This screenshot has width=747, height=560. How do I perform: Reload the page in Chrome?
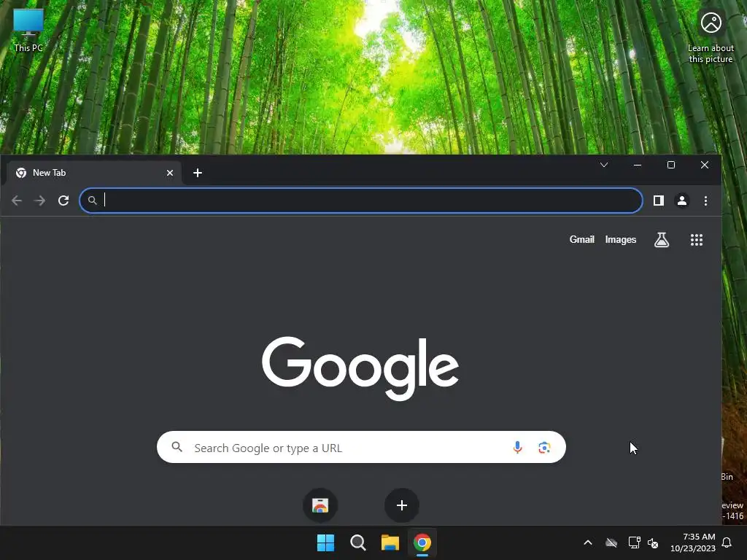point(63,201)
